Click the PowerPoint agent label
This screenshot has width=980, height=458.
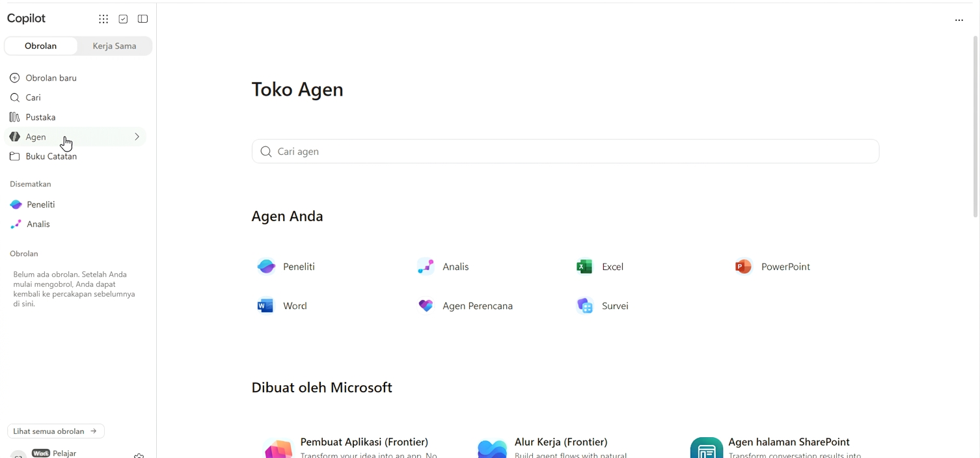pyautogui.click(x=785, y=267)
